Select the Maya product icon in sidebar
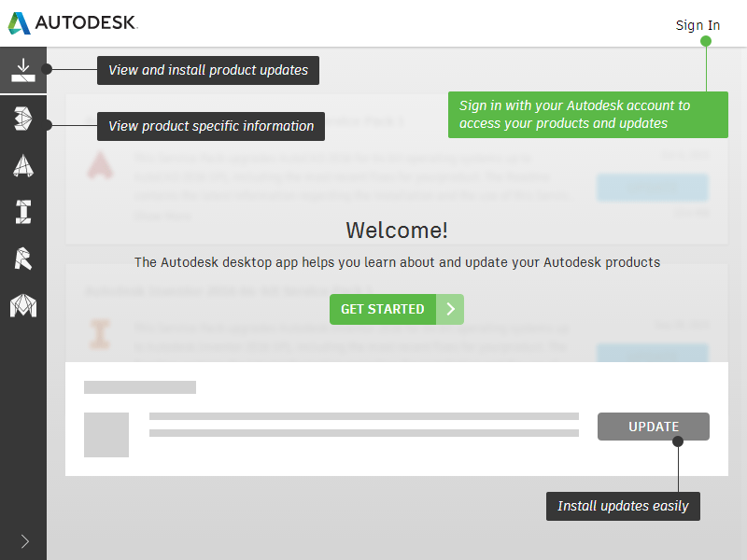 pos(22,305)
